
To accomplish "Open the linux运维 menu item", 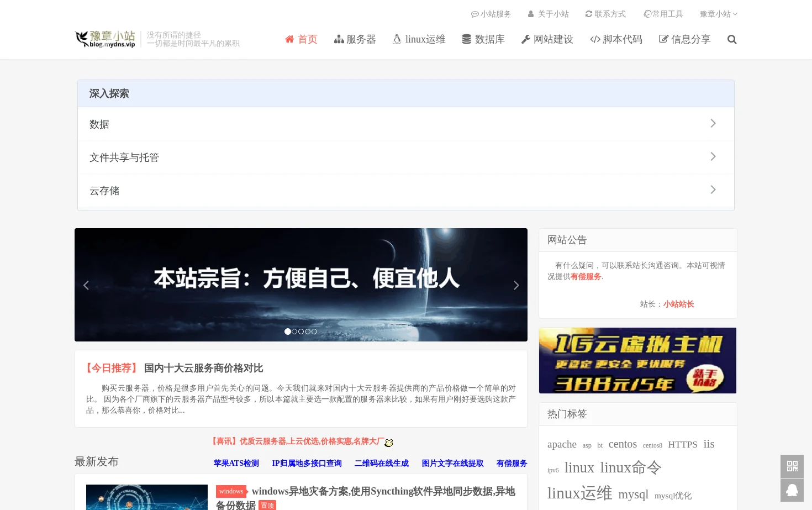I will click(x=419, y=39).
